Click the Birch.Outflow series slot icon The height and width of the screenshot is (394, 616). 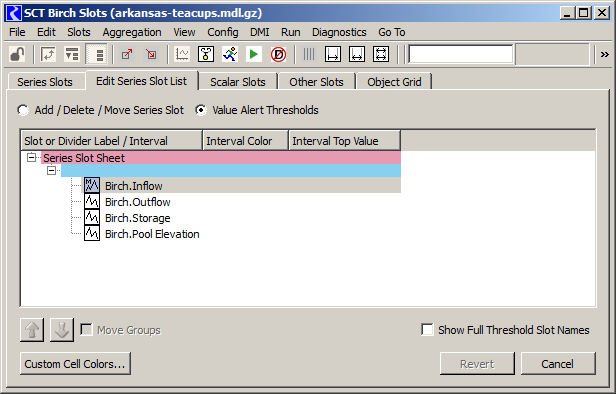coord(92,201)
